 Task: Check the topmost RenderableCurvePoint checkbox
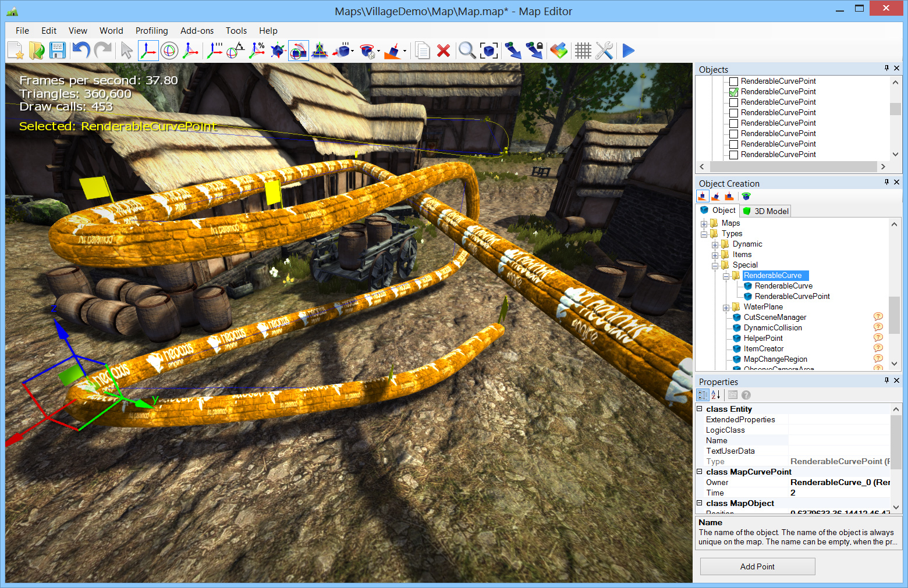point(733,81)
